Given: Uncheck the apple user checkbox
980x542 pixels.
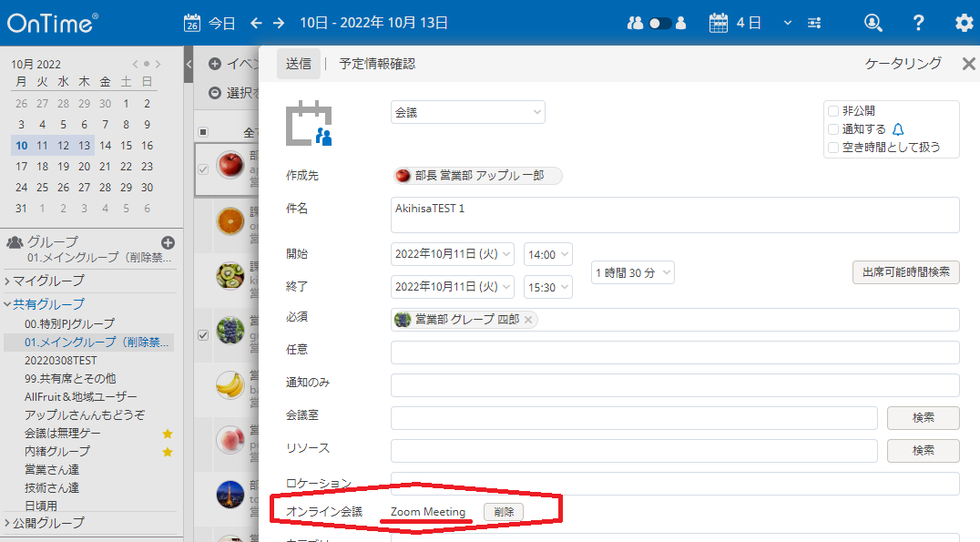Looking at the screenshot, I should pyautogui.click(x=203, y=169).
